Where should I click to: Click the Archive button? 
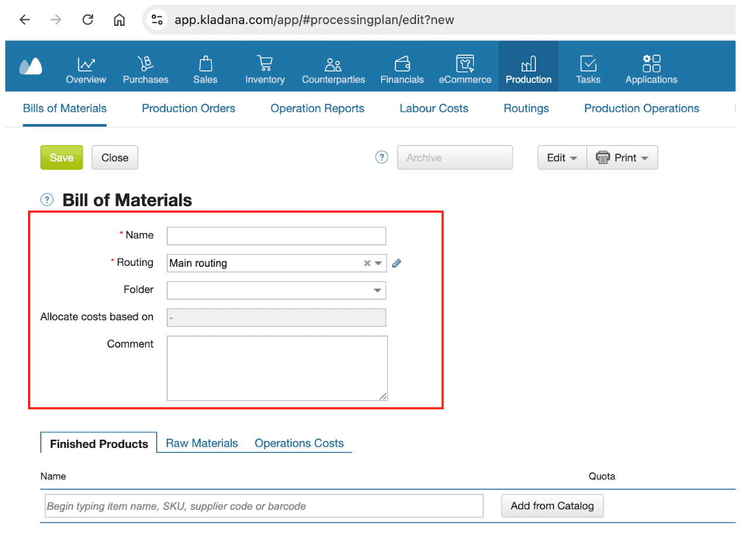pos(455,157)
